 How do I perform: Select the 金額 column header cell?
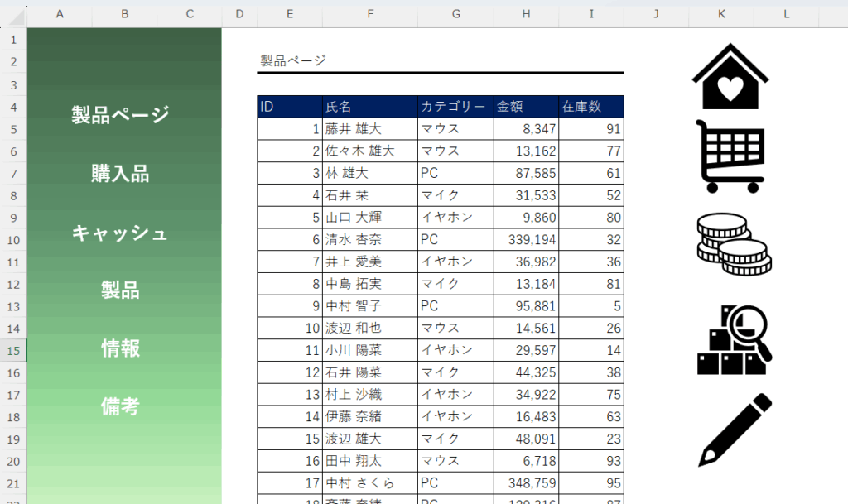[x=526, y=107]
